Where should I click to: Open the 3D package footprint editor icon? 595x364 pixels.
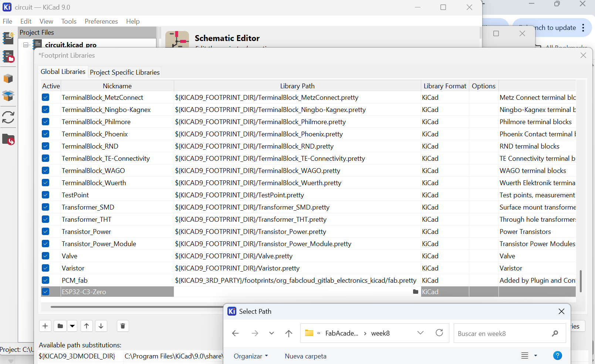point(8,78)
